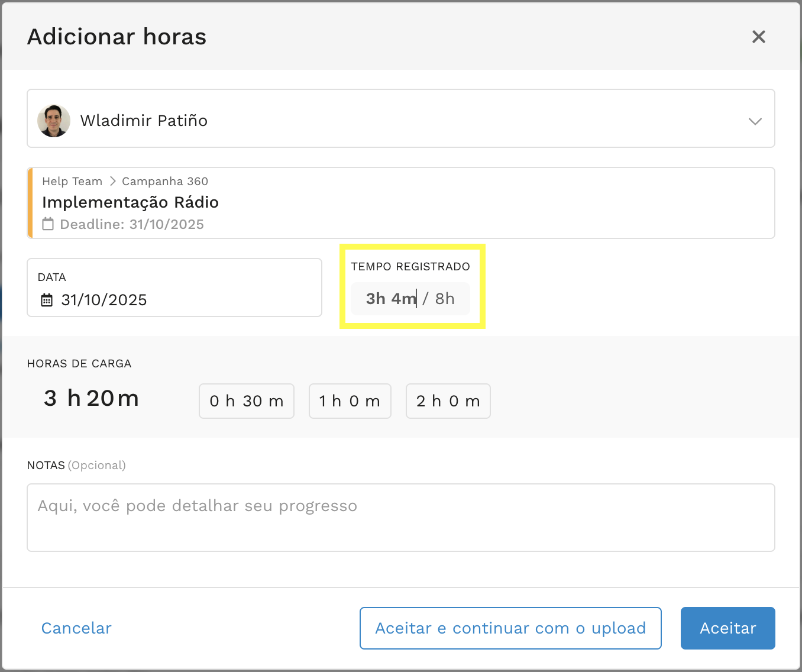This screenshot has width=802, height=672.
Task: Choose the 2 h 0 m preset
Action: [448, 401]
